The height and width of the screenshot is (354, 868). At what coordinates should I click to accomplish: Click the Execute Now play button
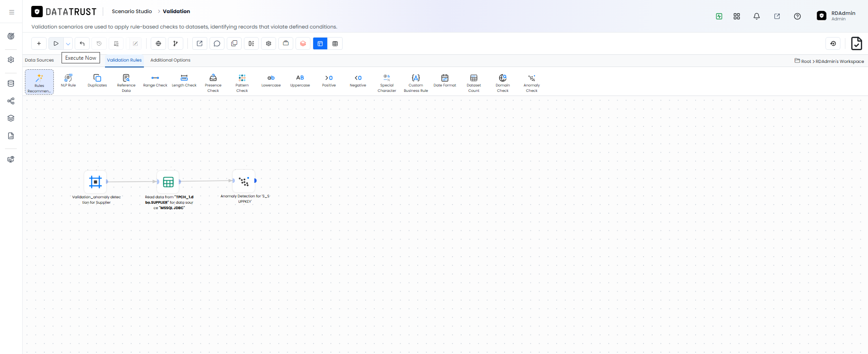pyautogui.click(x=56, y=43)
